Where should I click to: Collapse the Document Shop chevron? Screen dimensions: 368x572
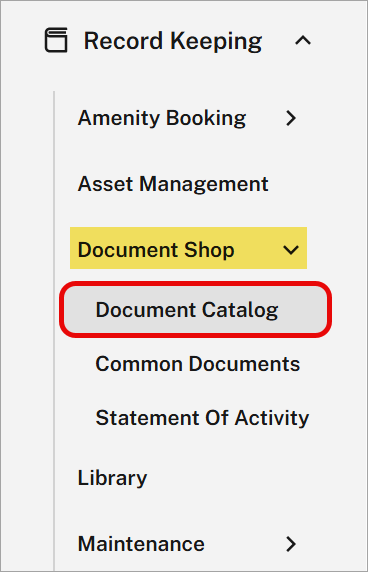(x=291, y=250)
